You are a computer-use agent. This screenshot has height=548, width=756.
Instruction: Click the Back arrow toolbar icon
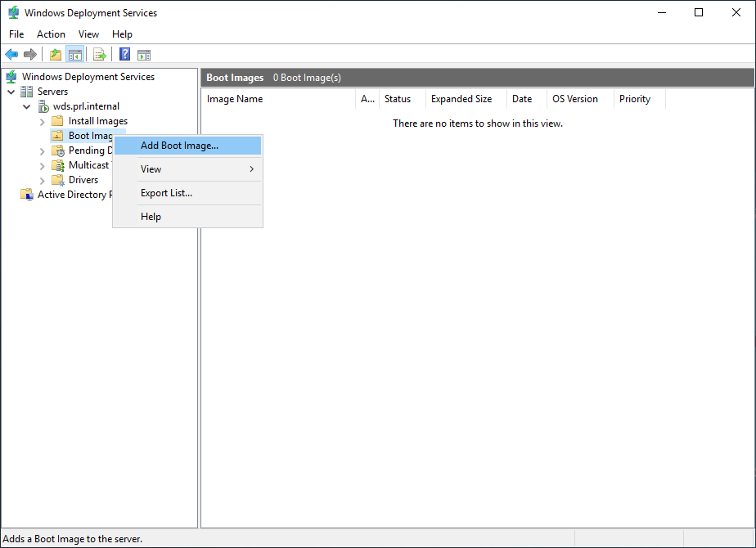[11, 55]
